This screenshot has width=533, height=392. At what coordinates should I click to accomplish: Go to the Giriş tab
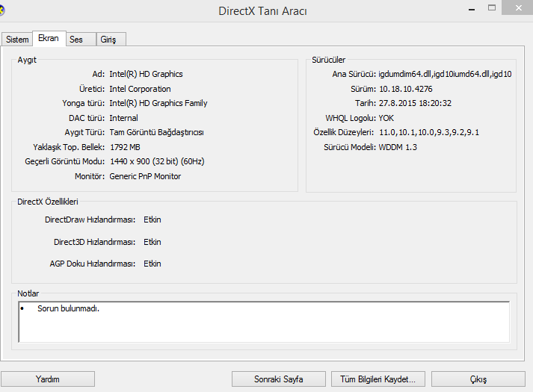111,40
